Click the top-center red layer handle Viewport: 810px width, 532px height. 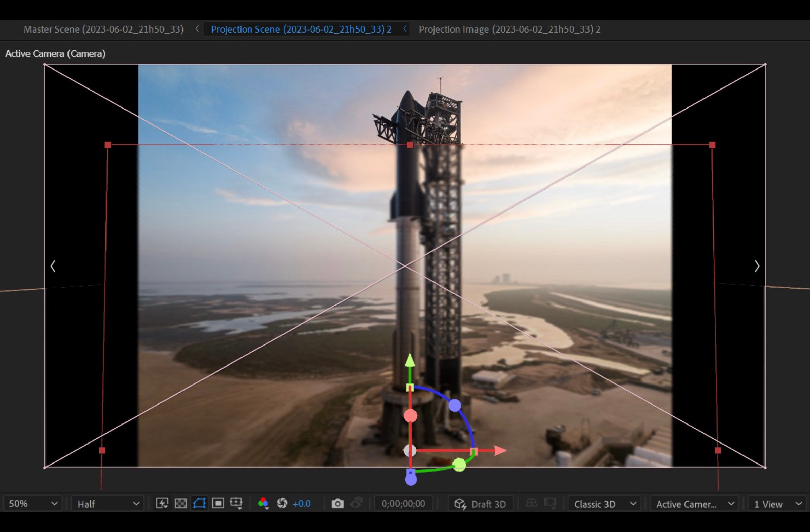tap(410, 145)
